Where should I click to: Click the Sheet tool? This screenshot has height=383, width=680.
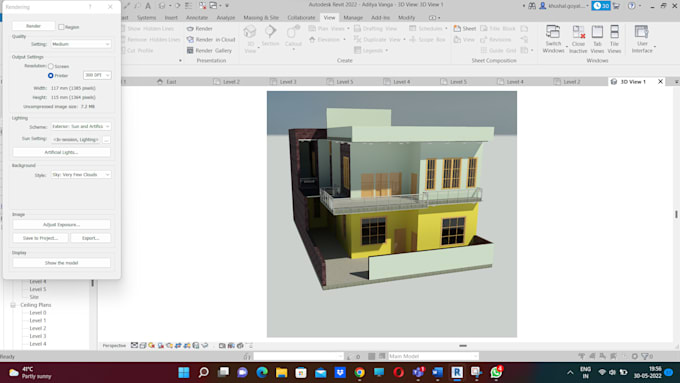(x=464, y=29)
